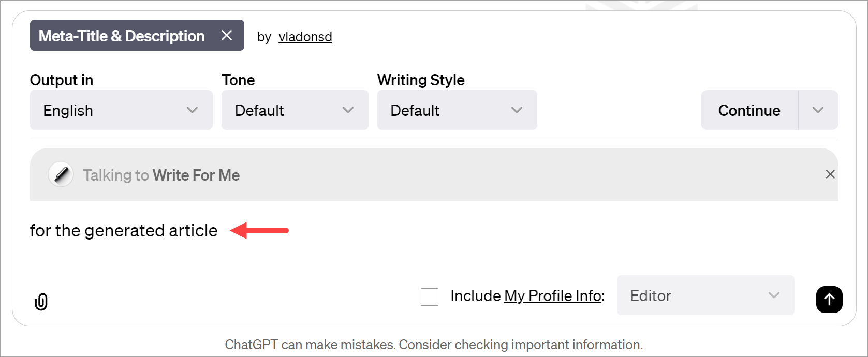Click the Continue button
This screenshot has width=868, height=357.
(749, 110)
